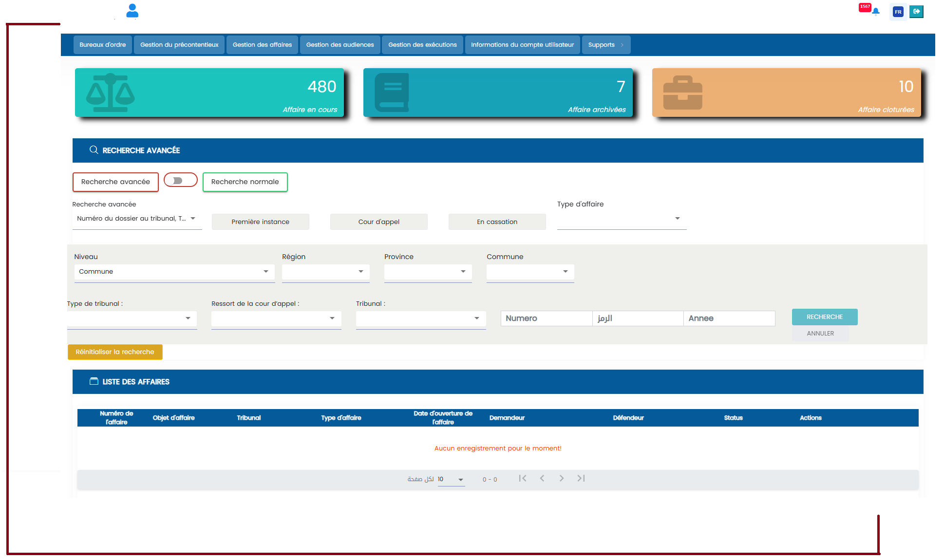The image size is (944, 560).
Task: Switch language with the FR icon
Action: pyautogui.click(x=898, y=12)
